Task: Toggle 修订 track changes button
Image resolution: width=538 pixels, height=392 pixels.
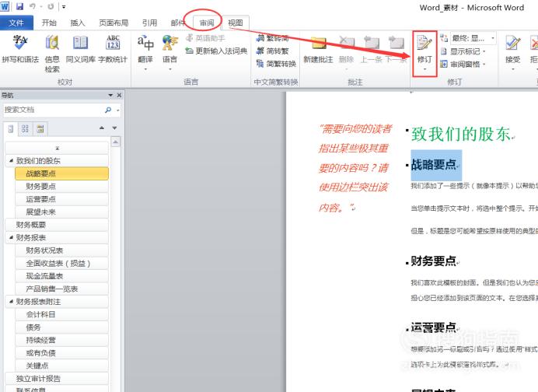Action: [424, 48]
